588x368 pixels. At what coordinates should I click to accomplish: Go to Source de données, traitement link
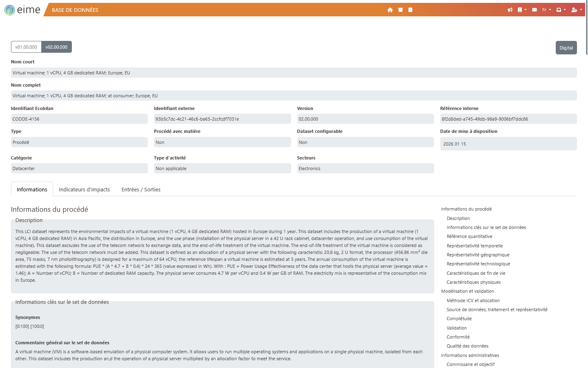click(x=497, y=310)
